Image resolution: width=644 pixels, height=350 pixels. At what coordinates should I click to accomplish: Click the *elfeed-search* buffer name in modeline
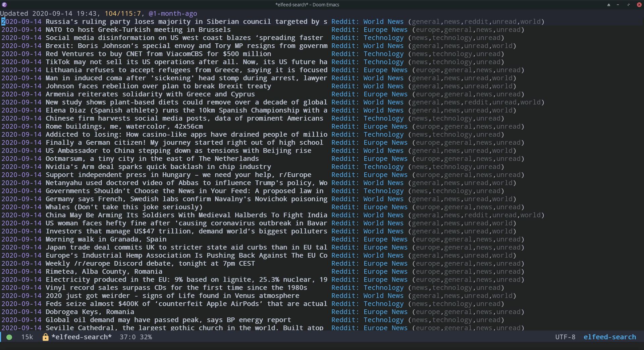pyautogui.click(x=82, y=337)
